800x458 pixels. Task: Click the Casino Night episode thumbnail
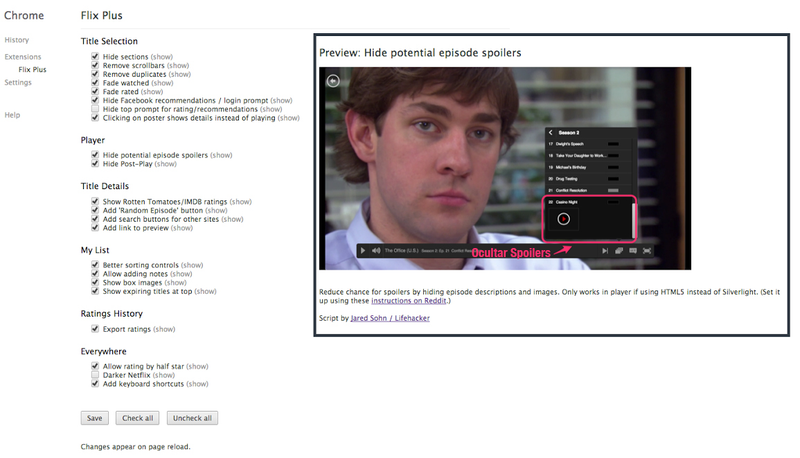[x=563, y=219]
